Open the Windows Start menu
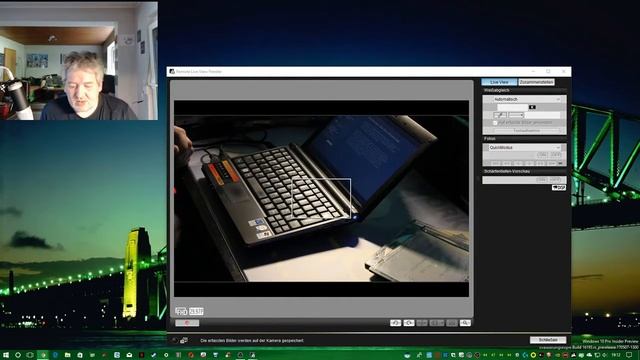The height and width of the screenshot is (360, 640). pyautogui.click(x=6, y=355)
